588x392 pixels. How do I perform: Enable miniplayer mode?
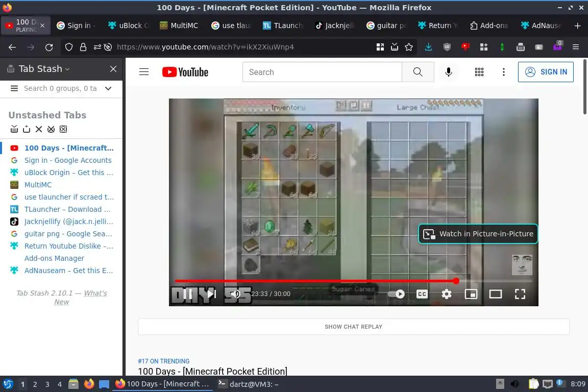tap(471, 294)
